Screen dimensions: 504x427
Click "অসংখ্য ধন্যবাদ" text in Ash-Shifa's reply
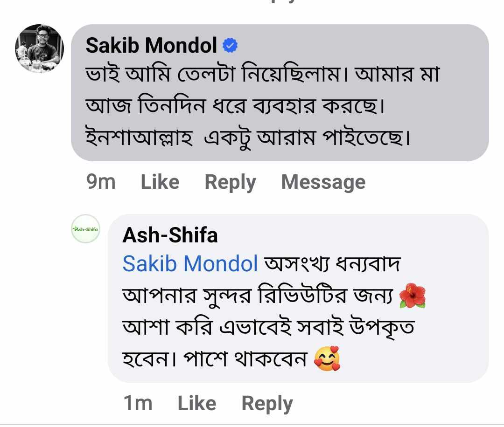point(332,264)
